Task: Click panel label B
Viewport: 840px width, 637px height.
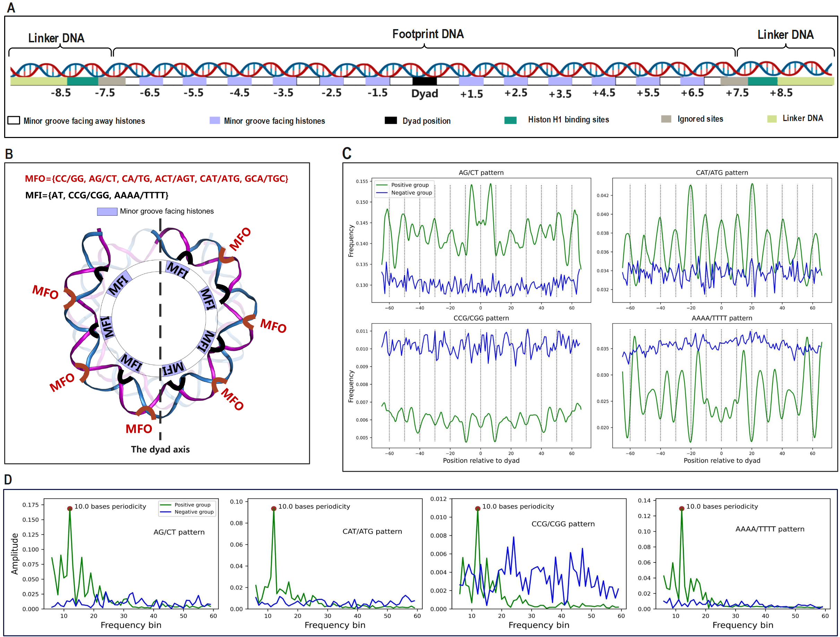Action: (x=9, y=154)
